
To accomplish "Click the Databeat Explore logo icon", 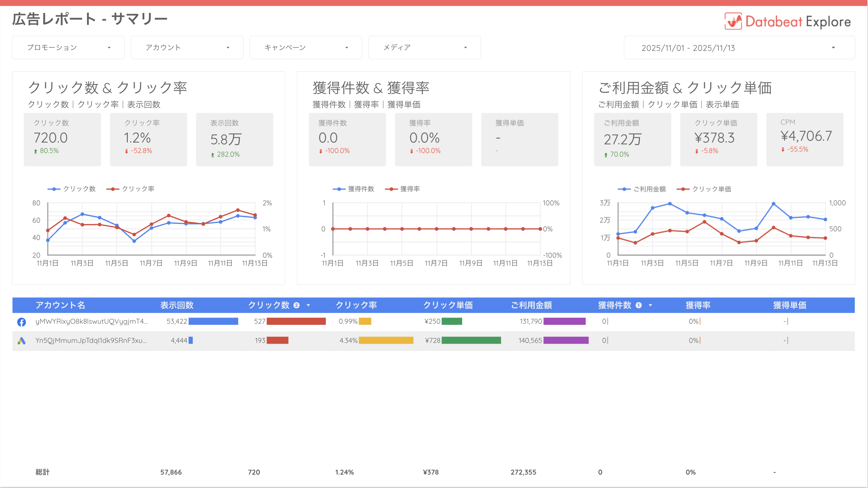I will (733, 22).
